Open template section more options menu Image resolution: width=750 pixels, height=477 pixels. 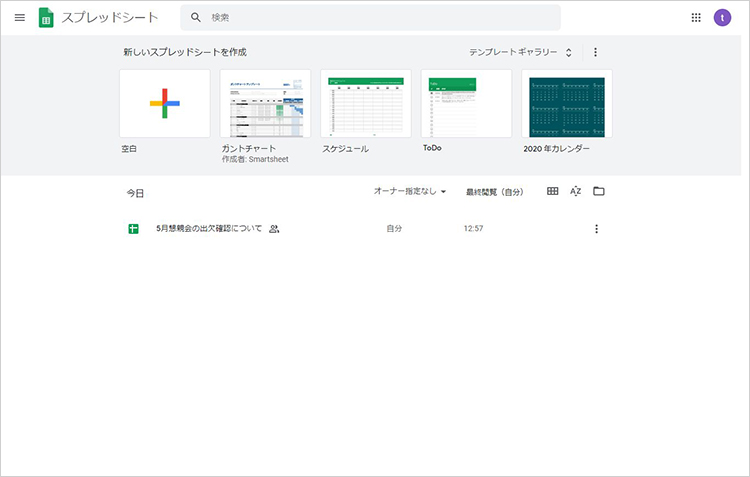click(596, 52)
